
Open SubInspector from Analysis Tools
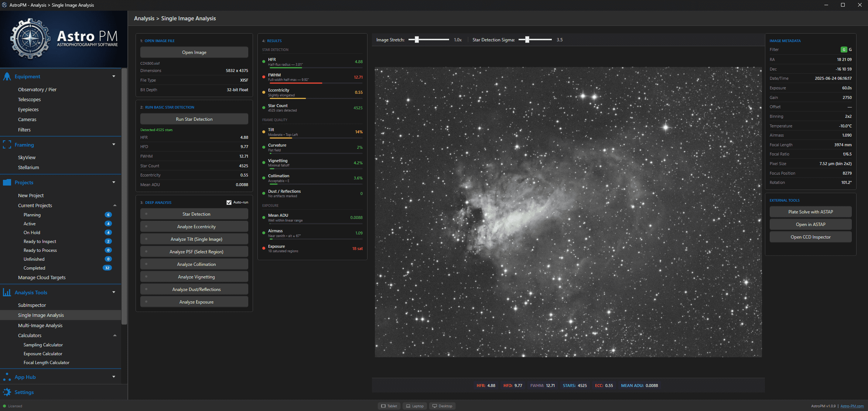[x=32, y=305]
